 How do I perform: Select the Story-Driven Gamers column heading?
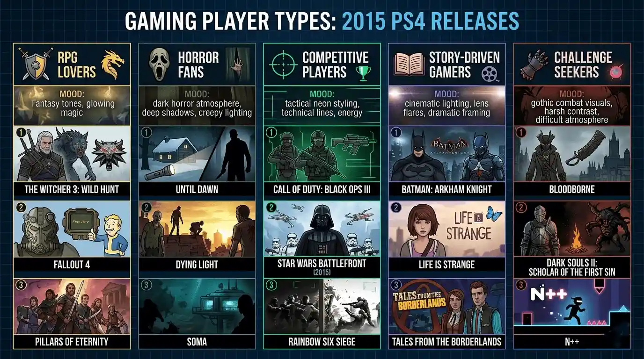[464, 65]
